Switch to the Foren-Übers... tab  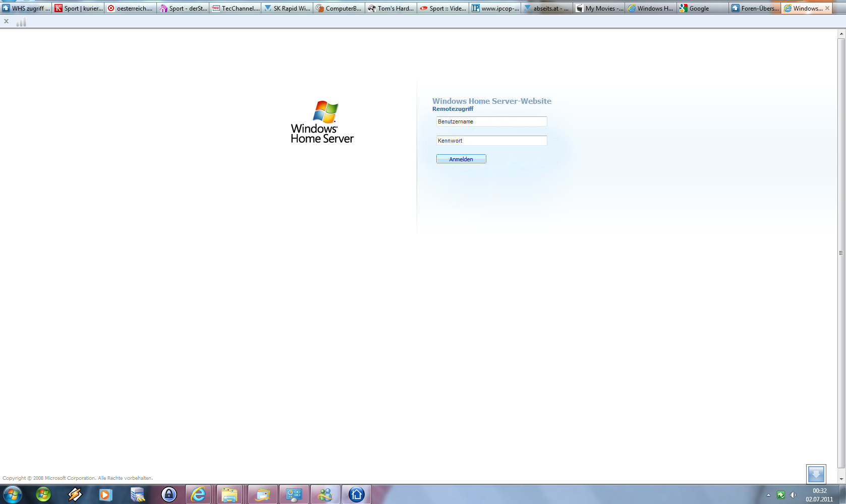coord(755,8)
